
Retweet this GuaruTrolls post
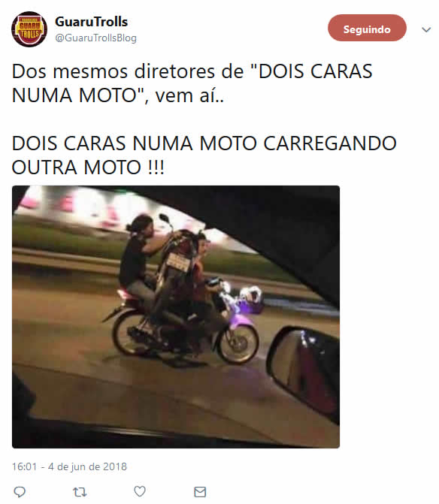[80, 492]
